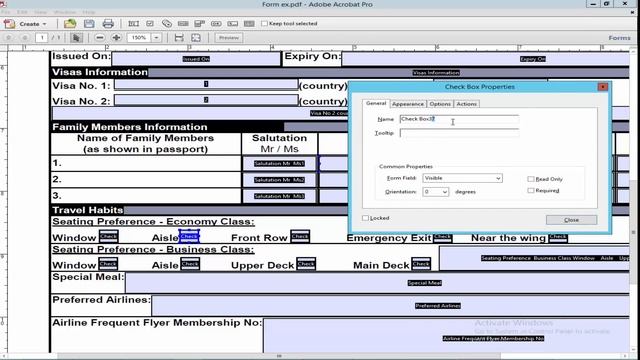Open the Edit menu
Viewport: 640px width, 360px height.
[22, 12]
